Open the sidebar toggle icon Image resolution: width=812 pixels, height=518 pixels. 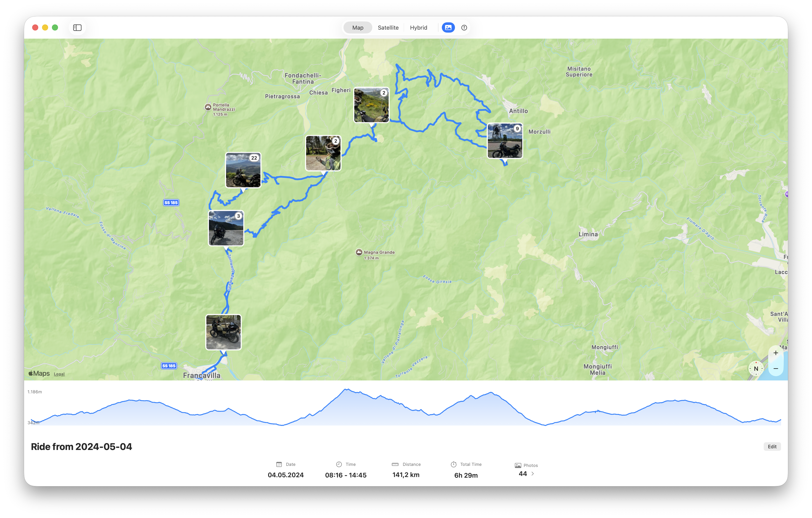click(77, 28)
